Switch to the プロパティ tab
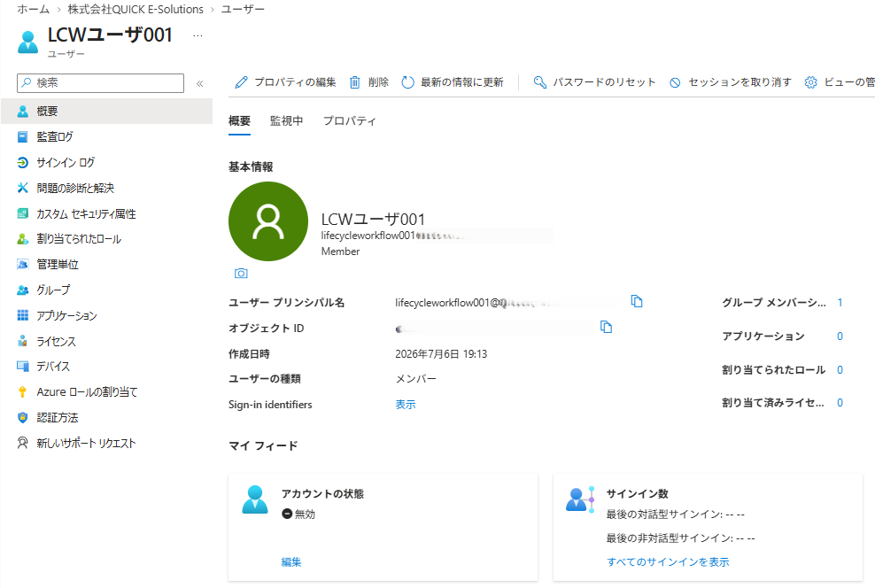This screenshot has width=875, height=588. coord(349,121)
